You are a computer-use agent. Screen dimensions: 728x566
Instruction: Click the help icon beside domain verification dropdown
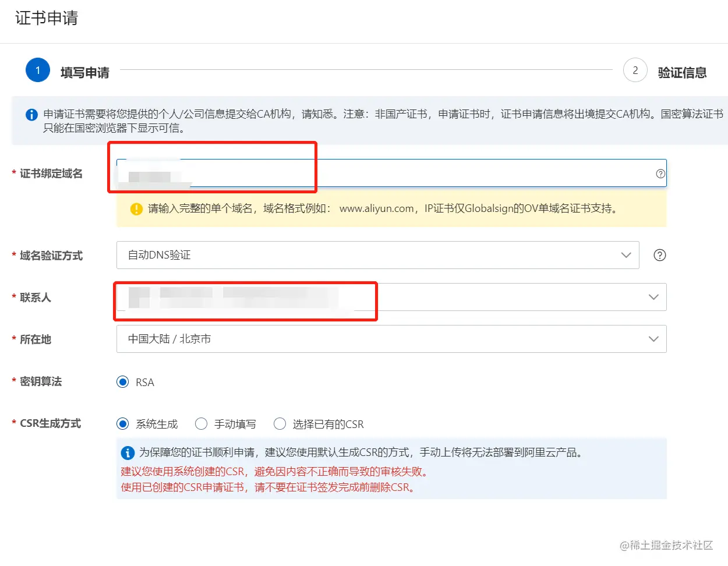pyautogui.click(x=659, y=255)
